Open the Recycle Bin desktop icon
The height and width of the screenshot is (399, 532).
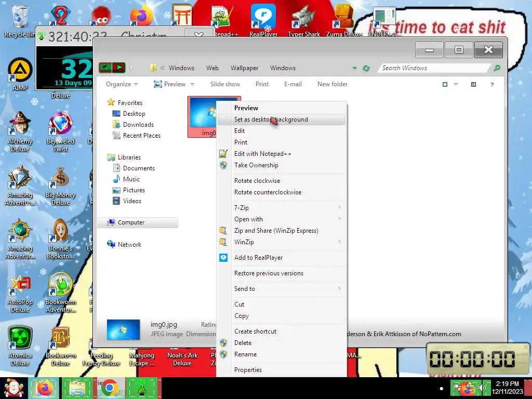coord(20,20)
